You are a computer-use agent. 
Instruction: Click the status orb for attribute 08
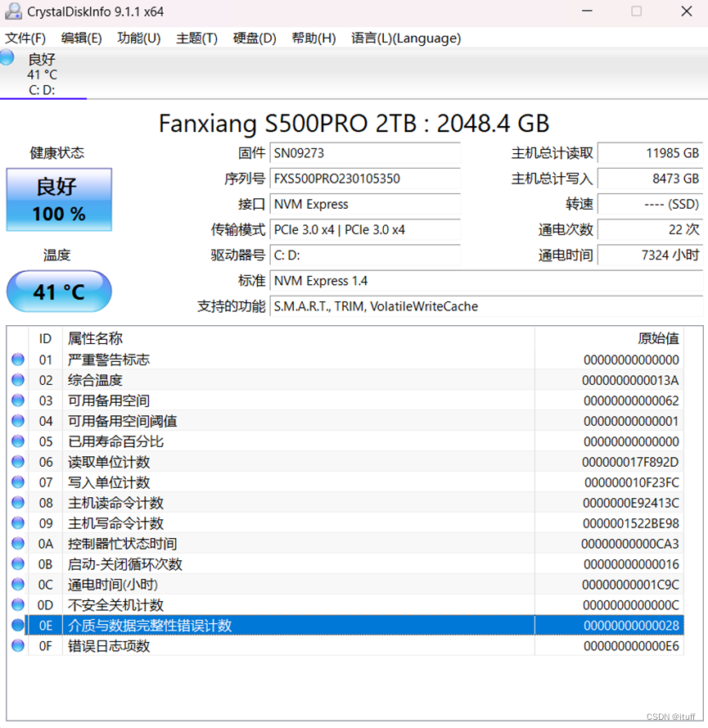(18, 502)
